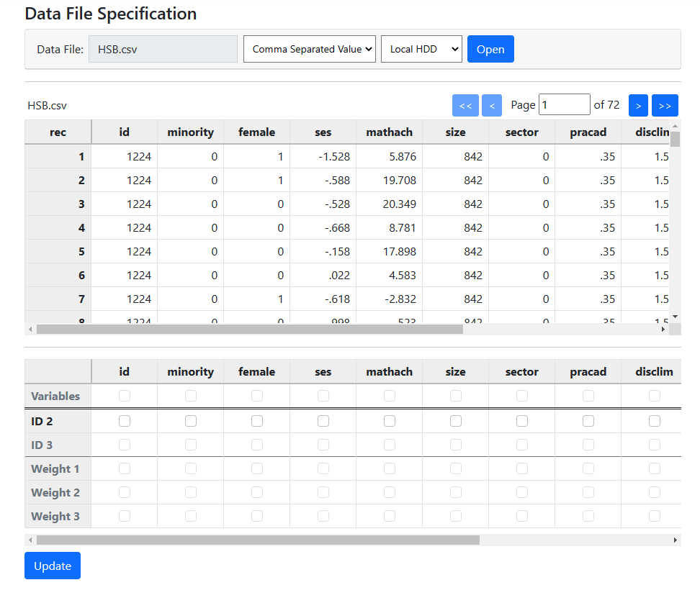Click right arrow of data table horizontal scrollbar
The image size is (700, 603).
(x=663, y=330)
